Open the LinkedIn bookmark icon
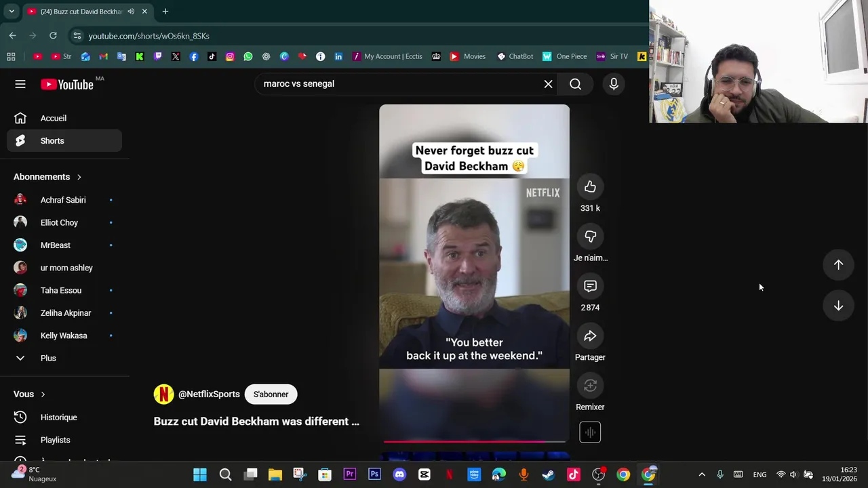 point(338,56)
